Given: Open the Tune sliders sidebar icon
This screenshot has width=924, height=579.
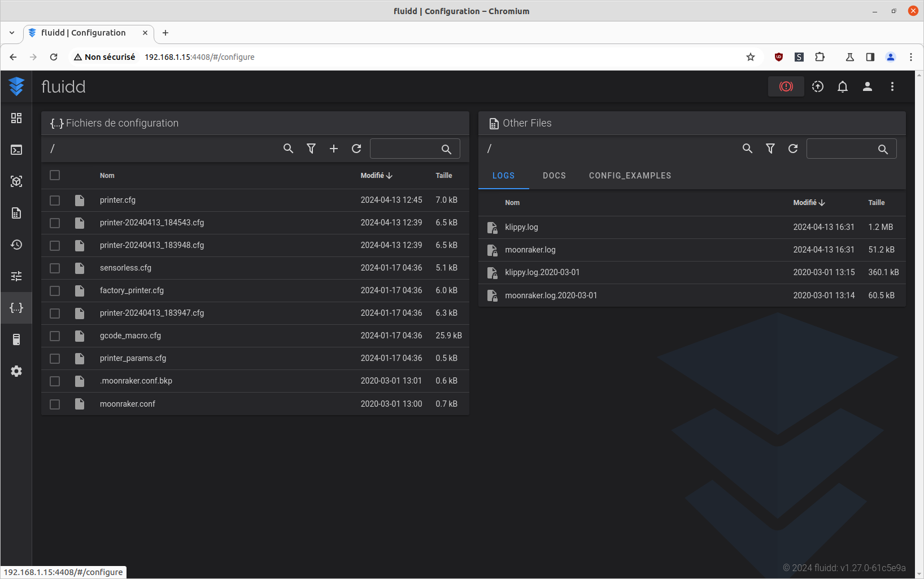Looking at the screenshot, I should pos(16,276).
